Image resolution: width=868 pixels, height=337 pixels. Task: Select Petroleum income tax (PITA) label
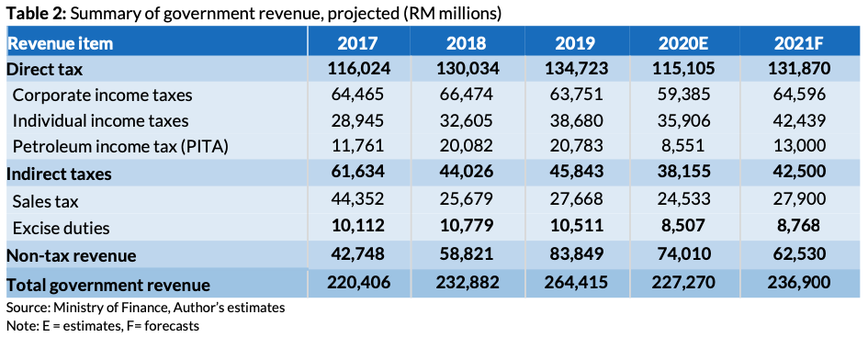pos(120,147)
